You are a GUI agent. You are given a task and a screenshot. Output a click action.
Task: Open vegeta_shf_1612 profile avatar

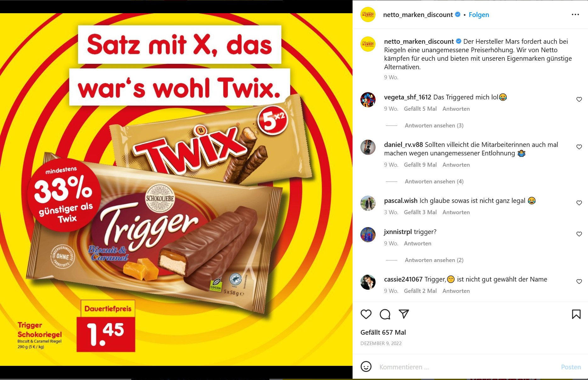(368, 100)
